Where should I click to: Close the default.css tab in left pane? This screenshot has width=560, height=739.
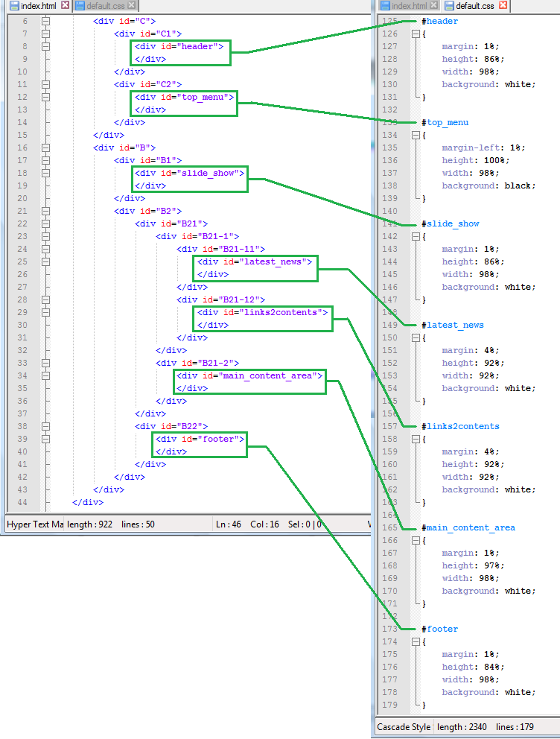click(131, 5)
